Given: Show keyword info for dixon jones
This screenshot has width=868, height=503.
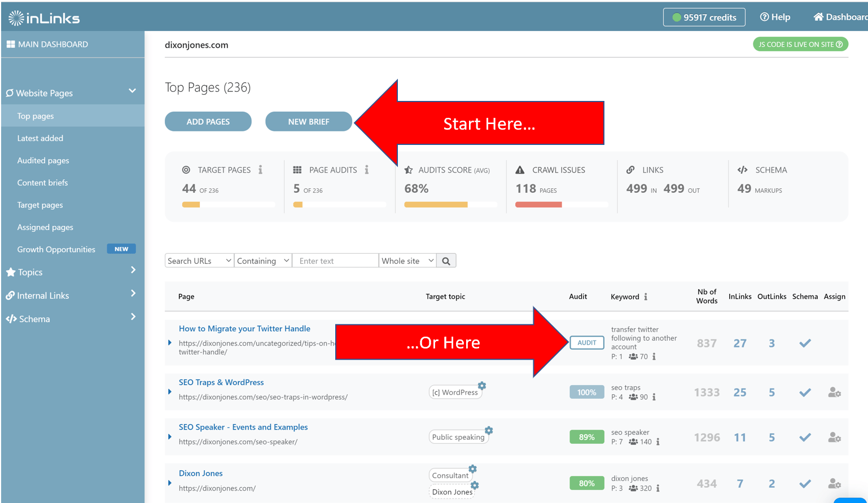Looking at the screenshot, I should (658, 488).
